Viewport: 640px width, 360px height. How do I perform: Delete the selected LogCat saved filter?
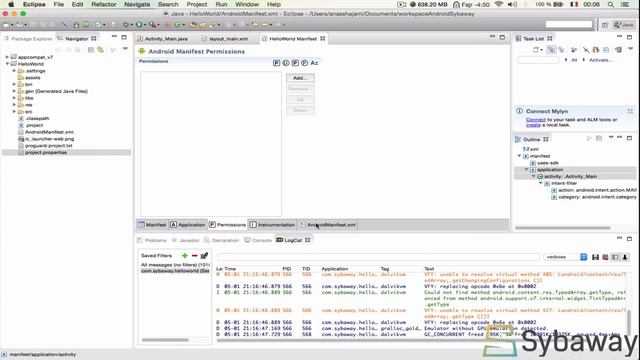pyautogui.click(x=194, y=256)
